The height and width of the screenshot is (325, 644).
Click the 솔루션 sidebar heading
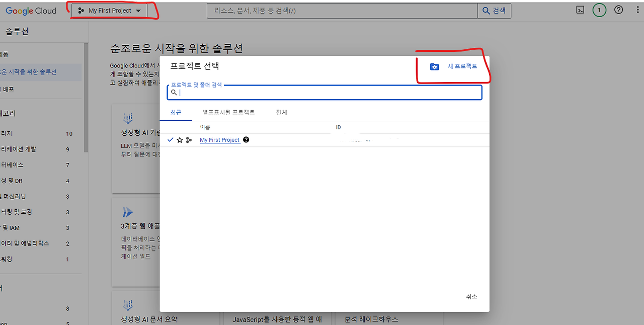tap(17, 32)
